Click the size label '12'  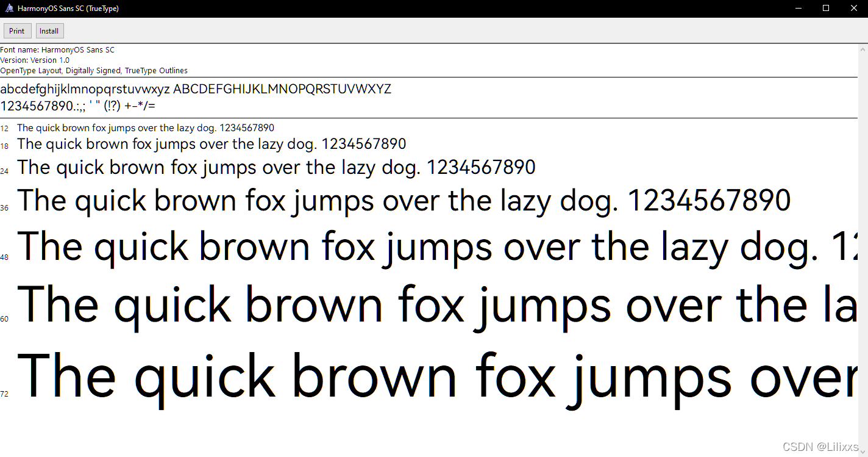pos(5,129)
